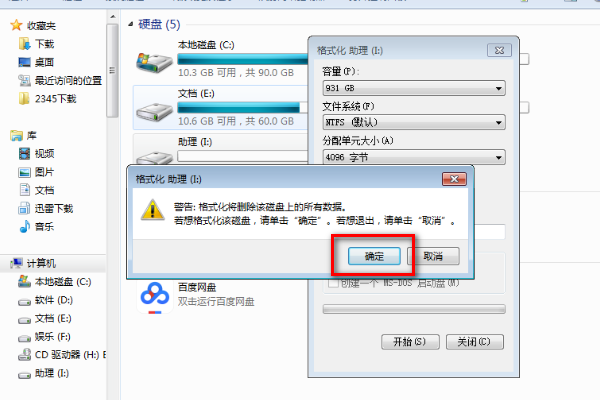Image resolution: width=600 pixels, height=400 pixels.
Task: Click the Local Disk (C:) drive icon
Action: coord(155,62)
